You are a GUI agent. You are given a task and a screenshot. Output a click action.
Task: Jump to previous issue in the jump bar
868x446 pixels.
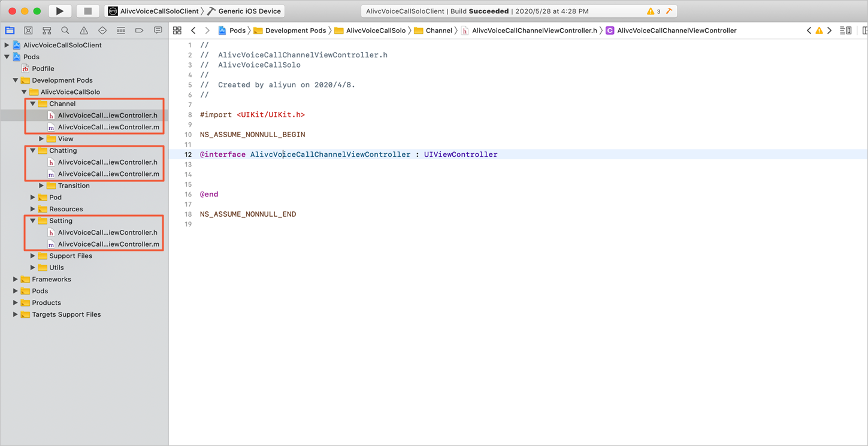tap(809, 31)
